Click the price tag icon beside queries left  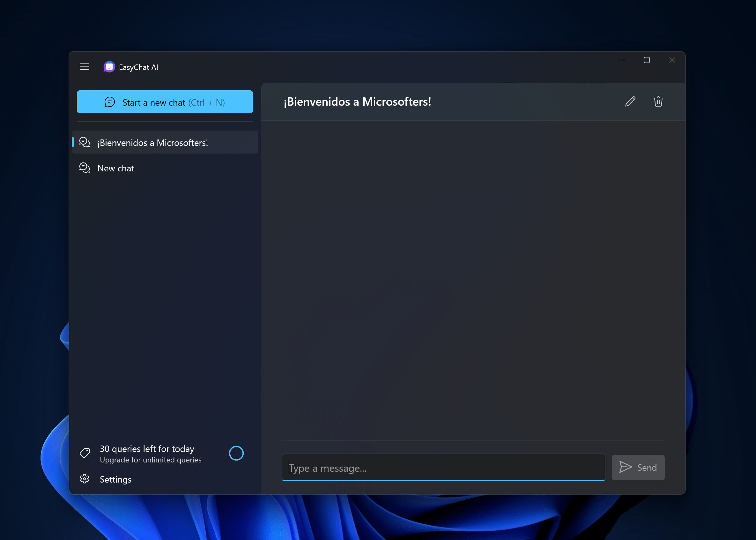pos(85,453)
